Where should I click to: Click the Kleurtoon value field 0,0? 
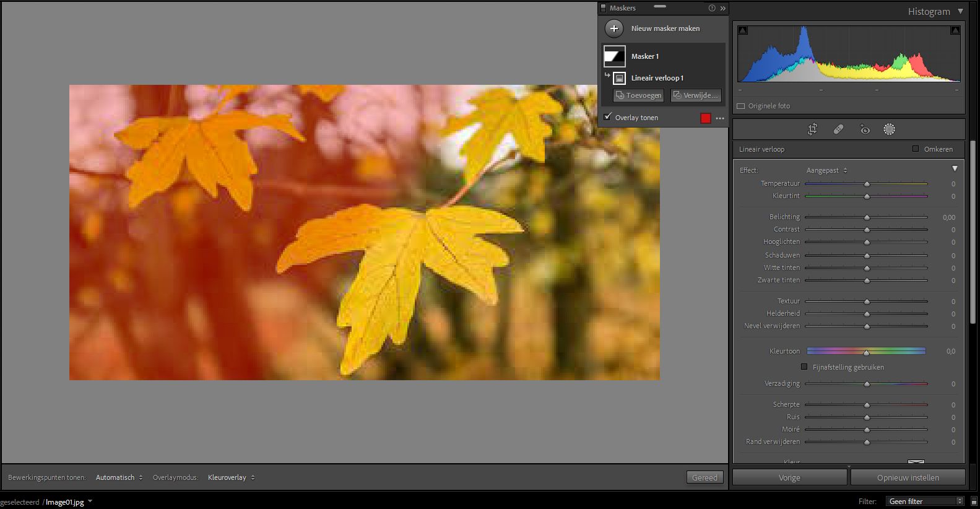[x=950, y=351]
